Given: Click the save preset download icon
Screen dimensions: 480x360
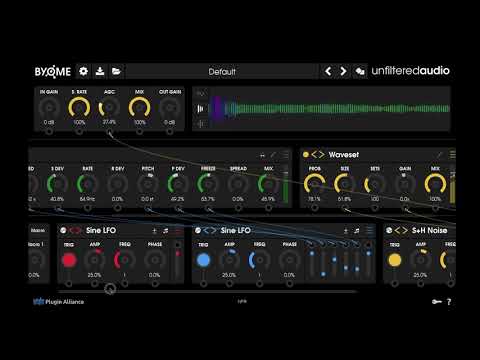Looking at the screenshot, I should pyautogui.click(x=100, y=71).
